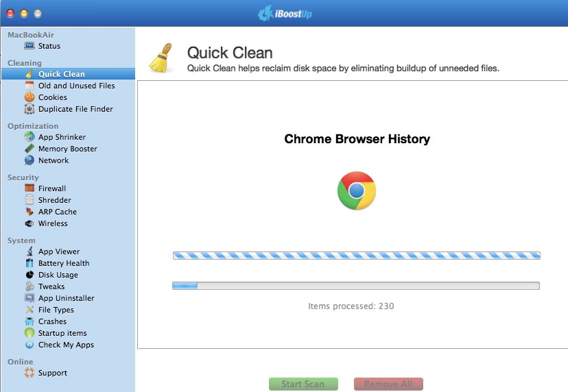Click the Memory Booster RAM icon
This screenshot has width=568, height=392.
[x=29, y=149]
